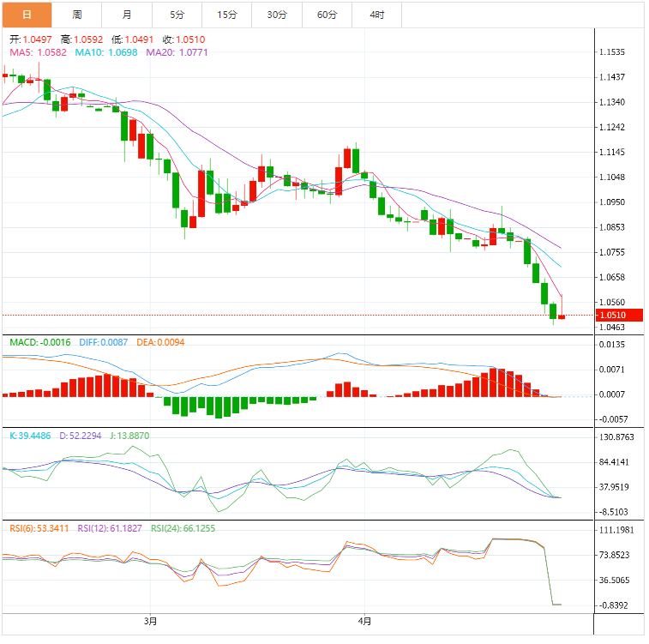The image size is (649, 644).
Task: Click the RSI(24): 66.1255 label
Action: pos(183,528)
